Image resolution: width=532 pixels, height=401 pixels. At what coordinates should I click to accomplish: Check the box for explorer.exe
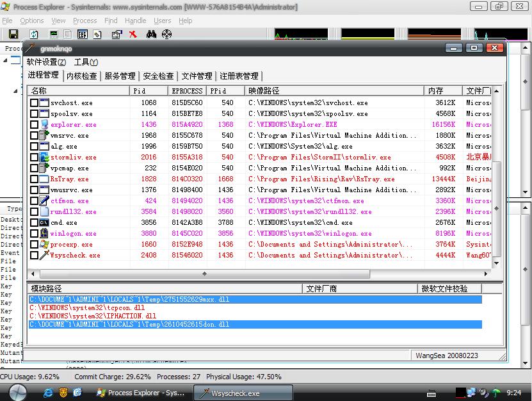click(x=34, y=124)
